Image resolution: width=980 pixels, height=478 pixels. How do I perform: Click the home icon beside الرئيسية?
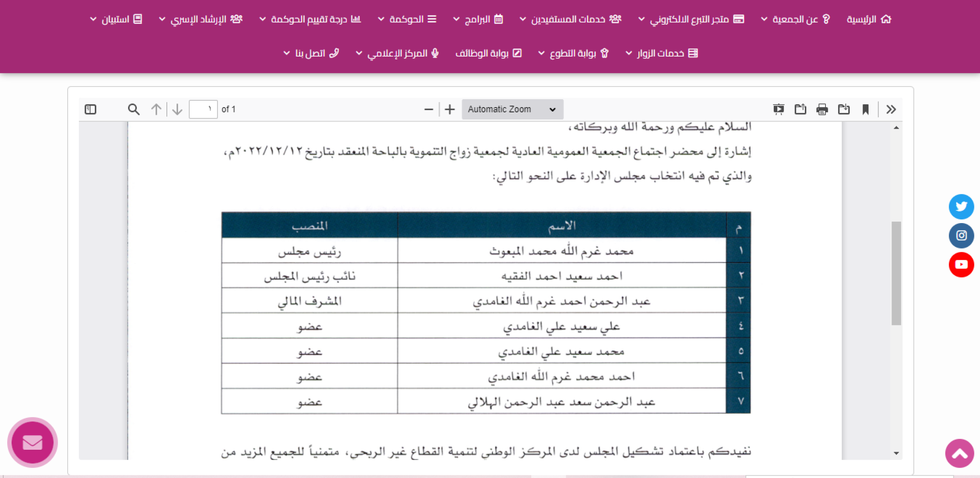(x=886, y=19)
